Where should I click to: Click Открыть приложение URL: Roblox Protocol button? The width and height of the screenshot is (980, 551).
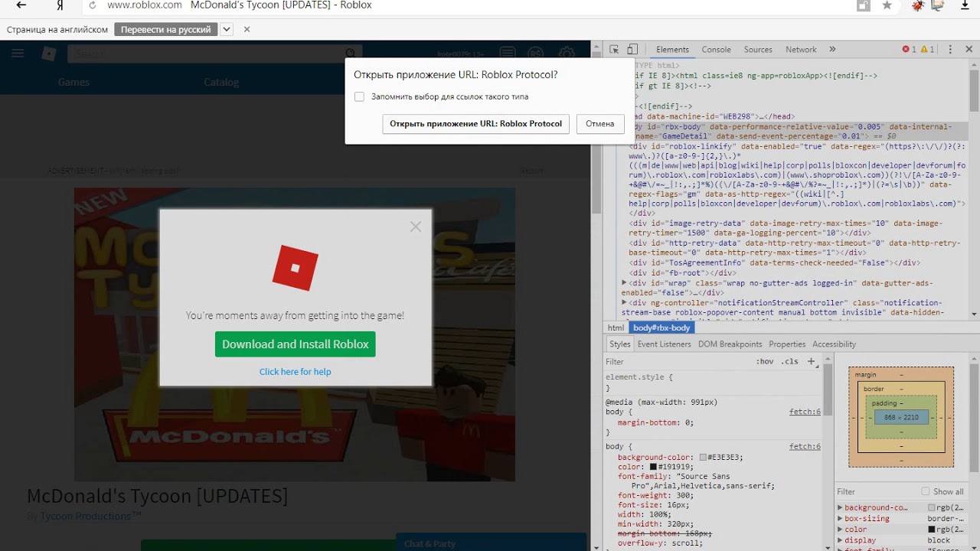click(475, 123)
